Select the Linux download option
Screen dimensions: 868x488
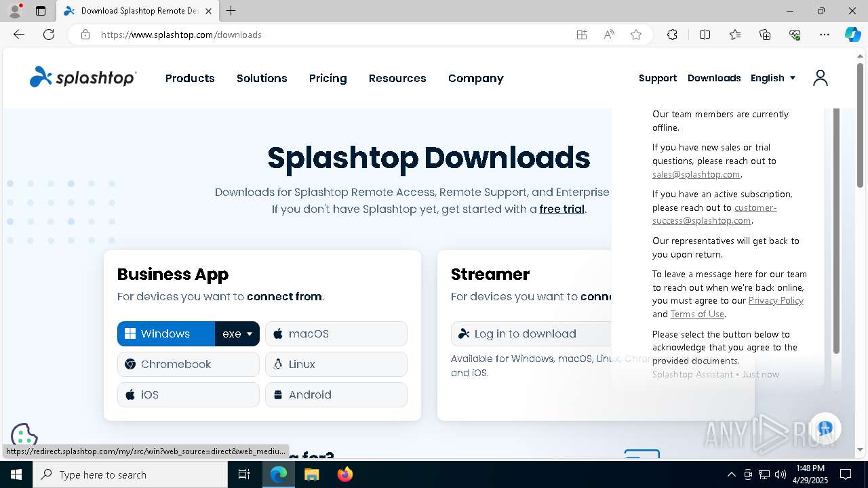336,364
